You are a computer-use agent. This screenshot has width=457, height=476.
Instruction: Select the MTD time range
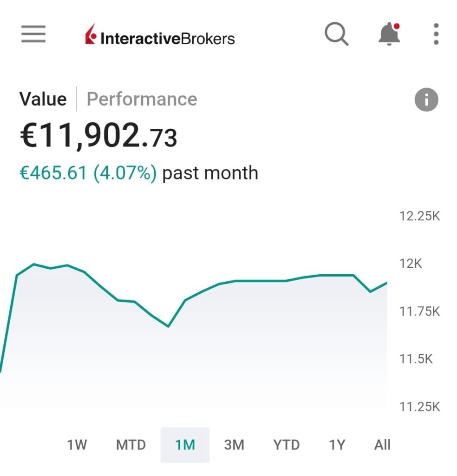click(131, 445)
